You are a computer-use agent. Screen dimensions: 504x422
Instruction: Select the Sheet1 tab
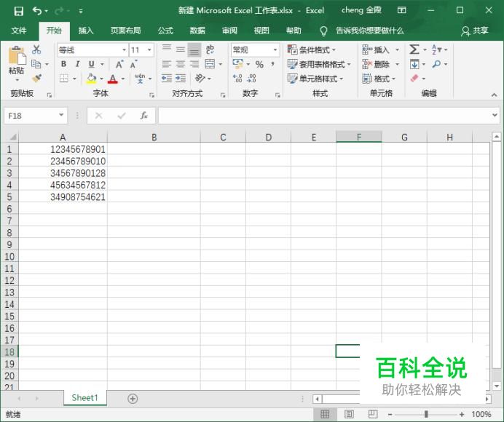(85, 398)
